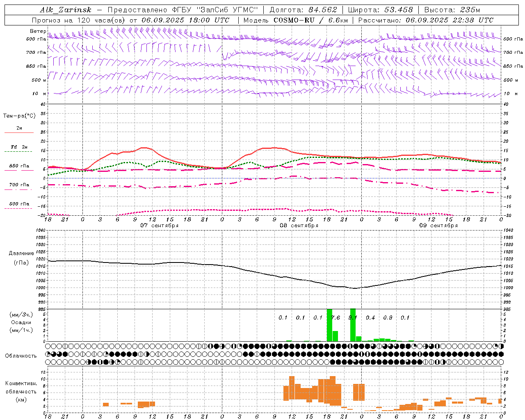
Task: Click the station name Alk_Zarinsk in the header
Action: coord(66,10)
